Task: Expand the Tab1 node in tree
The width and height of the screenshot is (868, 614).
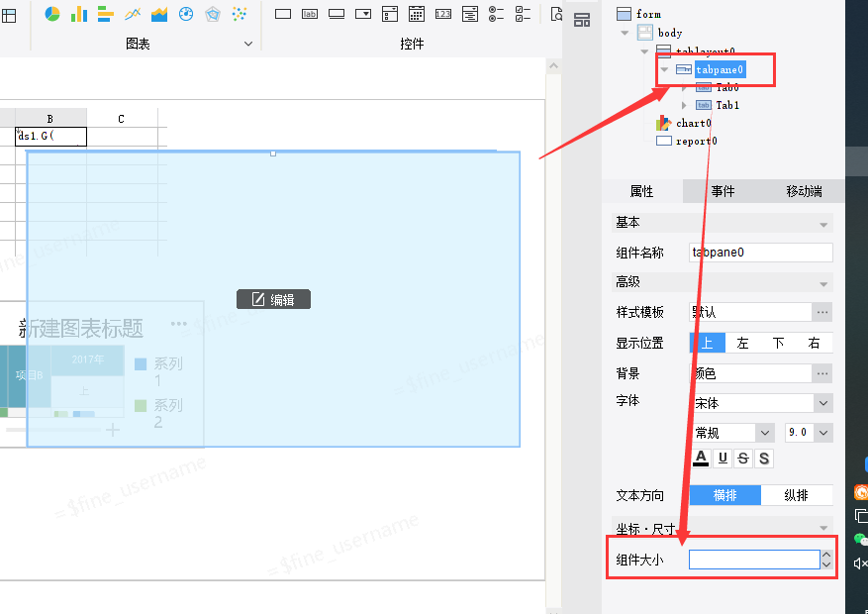Action: click(x=684, y=105)
